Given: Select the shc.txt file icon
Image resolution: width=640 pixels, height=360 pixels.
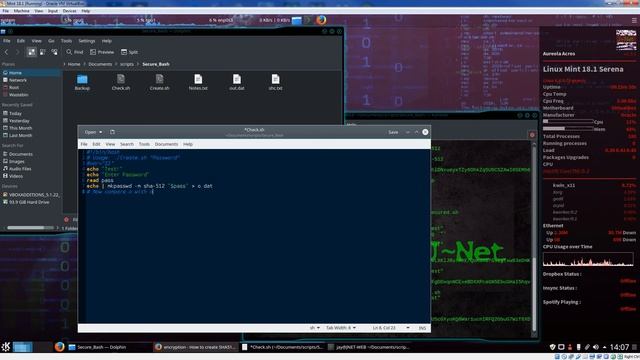Looking at the screenshot, I should tap(275, 82).
